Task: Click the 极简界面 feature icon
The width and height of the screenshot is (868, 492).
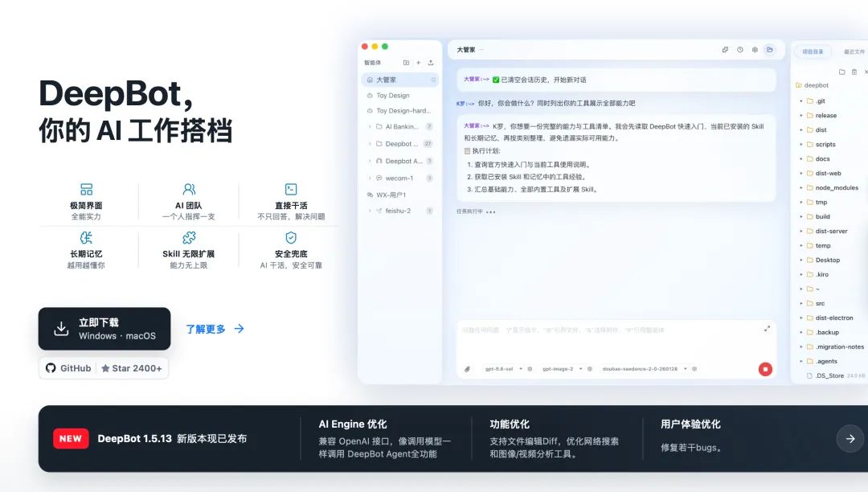Action: point(86,189)
